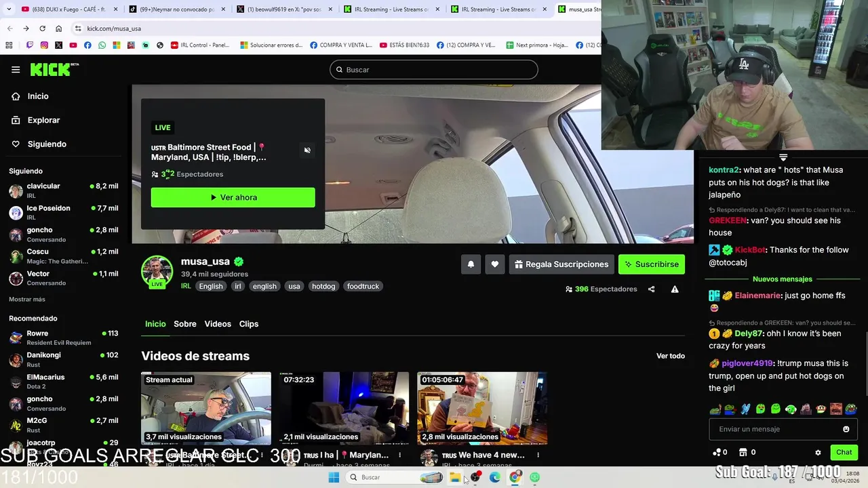Open the 01:05:06:47 video thumbnail

pos(482,408)
